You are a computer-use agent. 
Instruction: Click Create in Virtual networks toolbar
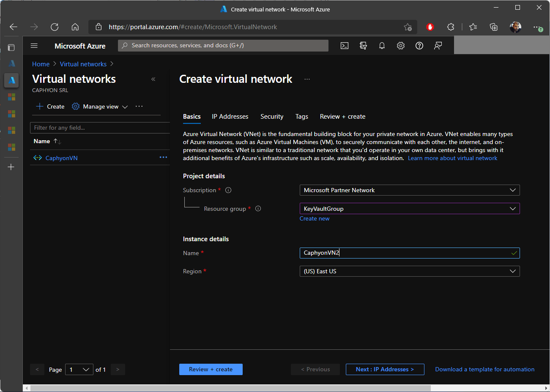50,106
